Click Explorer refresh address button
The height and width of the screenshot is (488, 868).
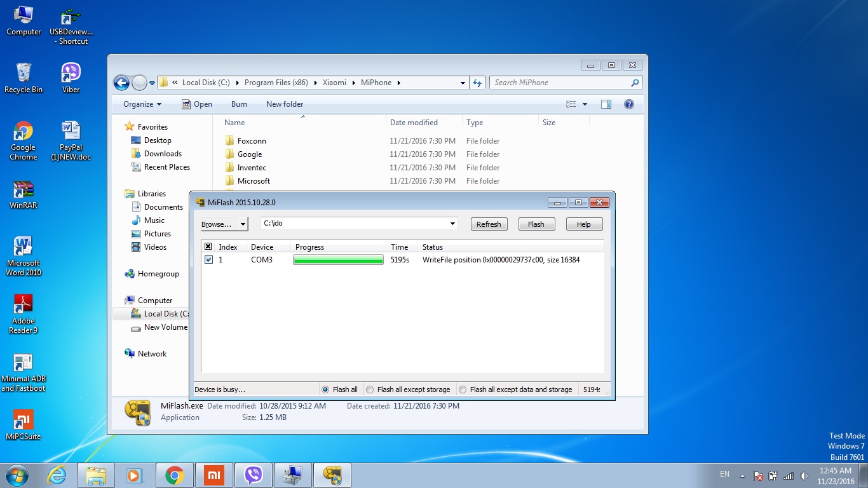click(478, 83)
